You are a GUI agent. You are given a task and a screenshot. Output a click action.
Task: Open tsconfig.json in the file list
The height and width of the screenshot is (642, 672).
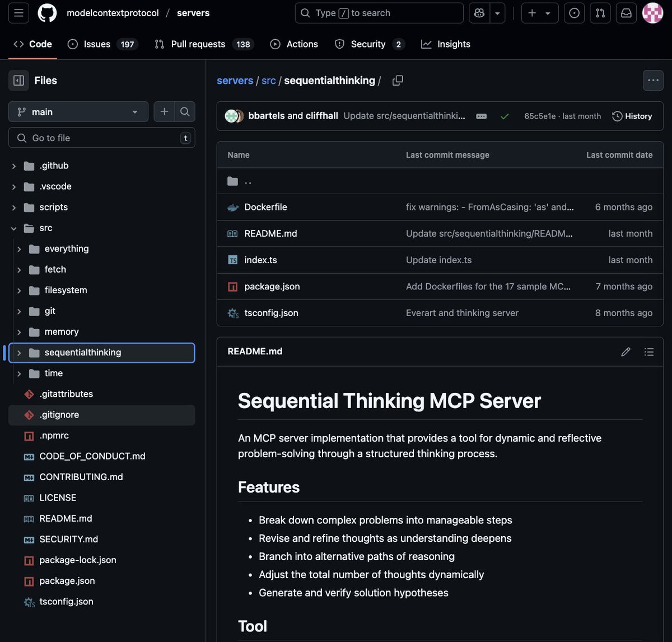271,313
